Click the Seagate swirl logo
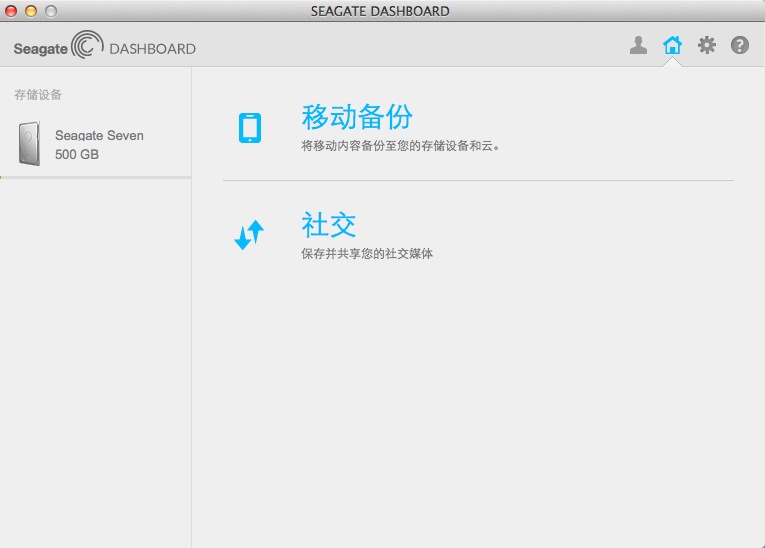Image resolution: width=765 pixels, height=548 pixels. (87, 45)
